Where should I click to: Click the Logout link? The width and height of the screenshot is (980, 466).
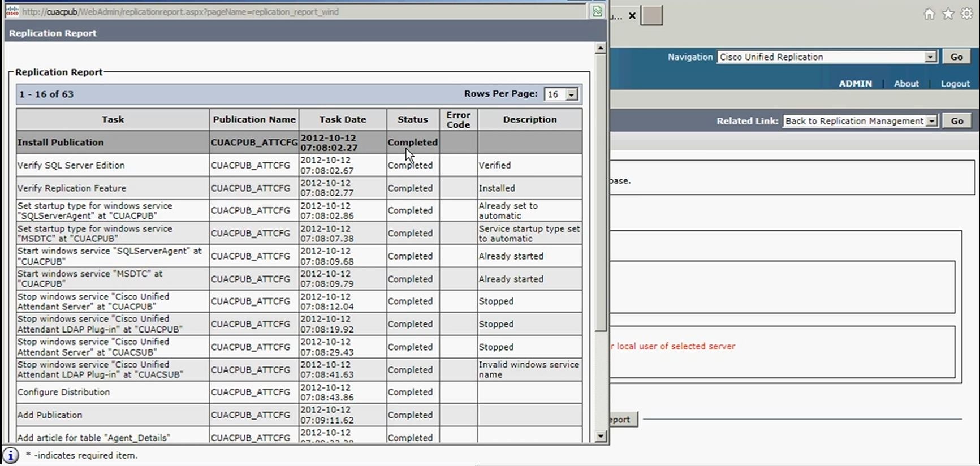(955, 84)
